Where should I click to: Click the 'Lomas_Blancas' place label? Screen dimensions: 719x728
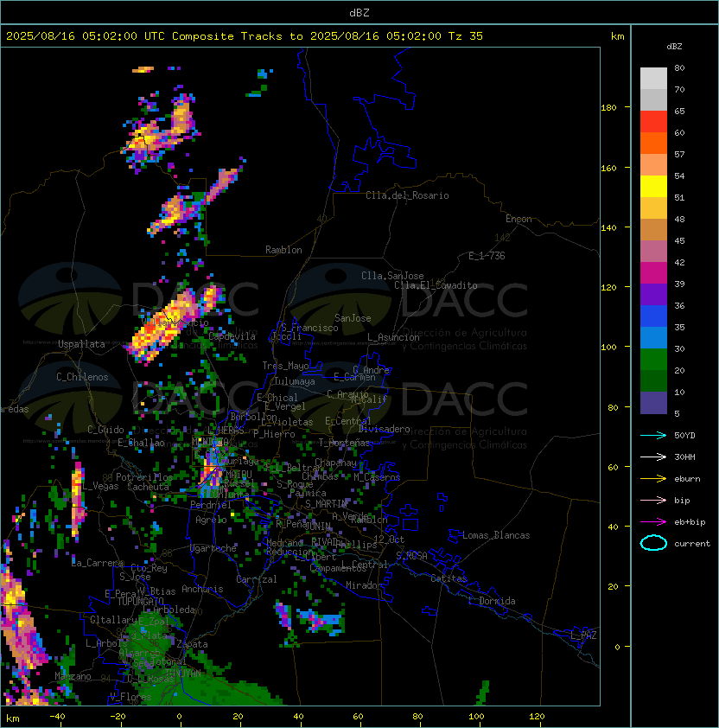point(496,535)
